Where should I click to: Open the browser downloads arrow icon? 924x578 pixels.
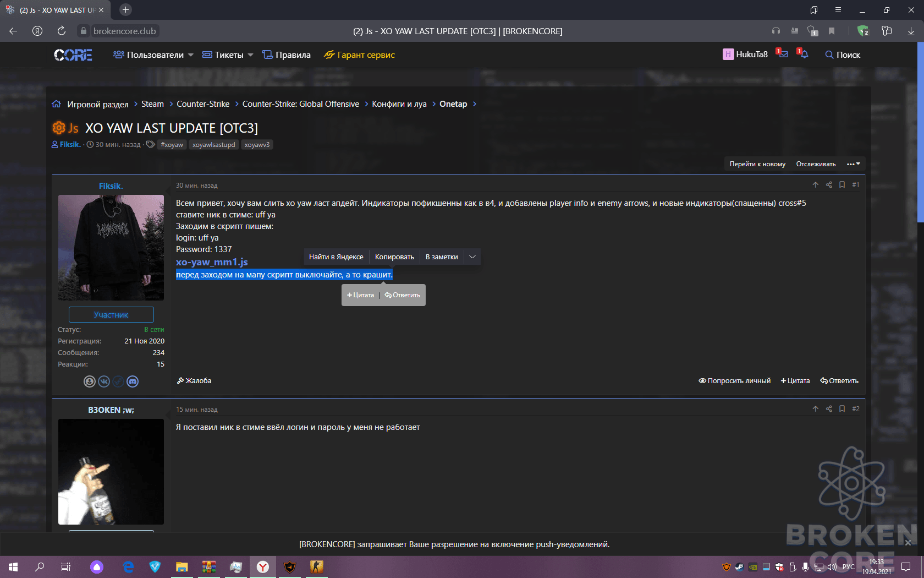(911, 31)
